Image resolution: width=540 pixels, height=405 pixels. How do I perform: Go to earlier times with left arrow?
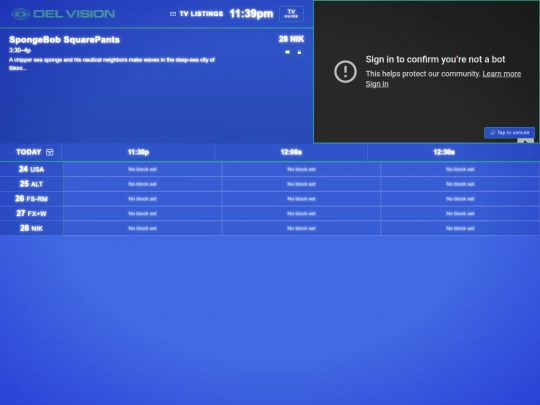click(x=10, y=152)
